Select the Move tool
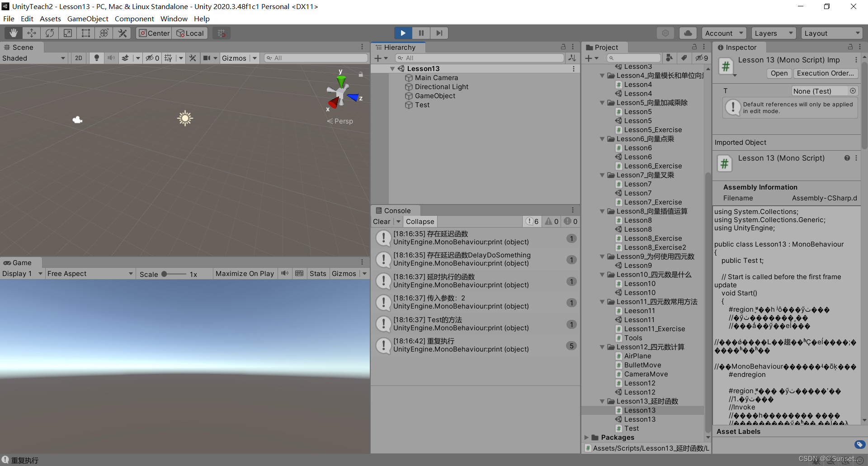 (x=32, y=33)
